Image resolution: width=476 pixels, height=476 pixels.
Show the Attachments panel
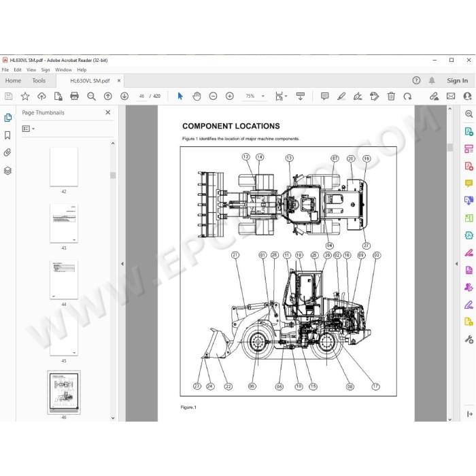click(7, 152)
